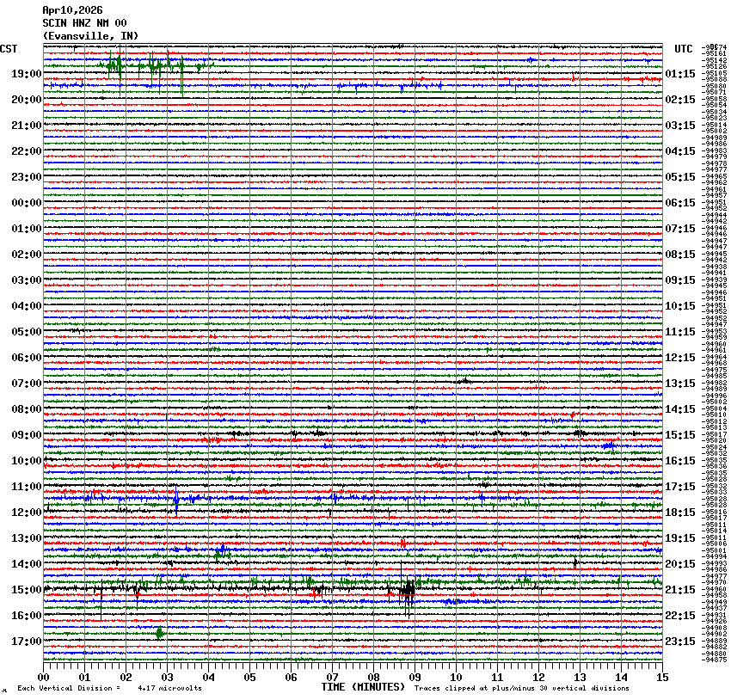Select the 09:00 CST time label

27,435
